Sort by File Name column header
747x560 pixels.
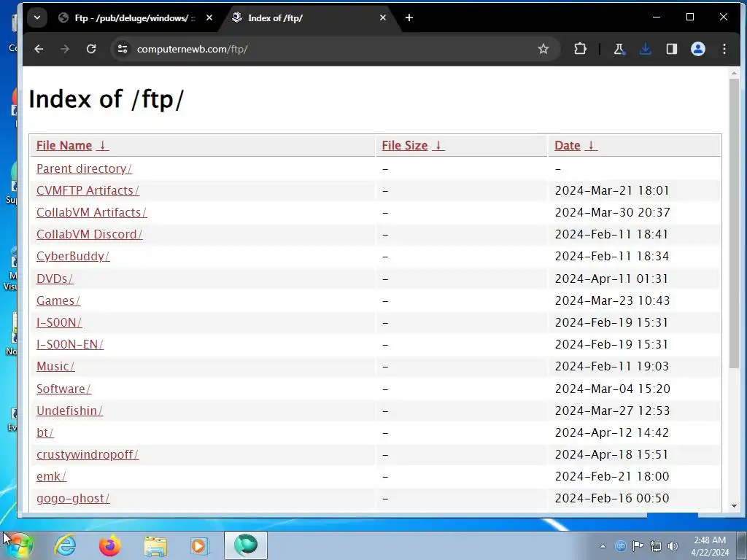pos(64,146)
